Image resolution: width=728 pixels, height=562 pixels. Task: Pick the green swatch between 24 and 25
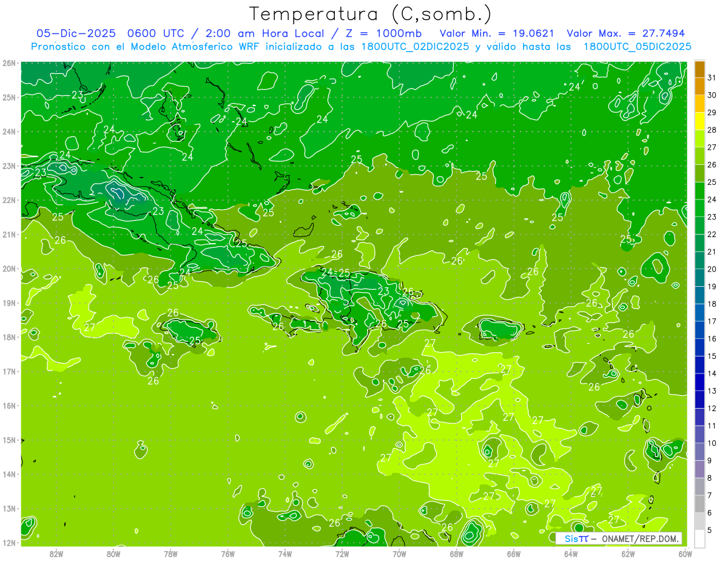pos(699,190)
